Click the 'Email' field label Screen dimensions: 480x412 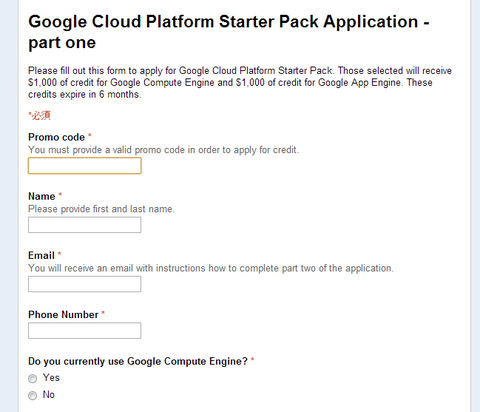click(41, 256)
